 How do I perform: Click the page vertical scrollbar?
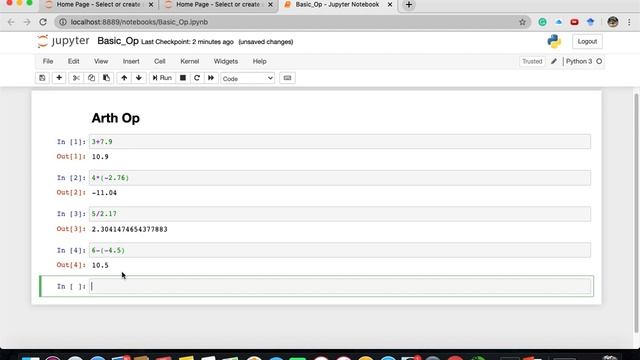pos(636,212)
